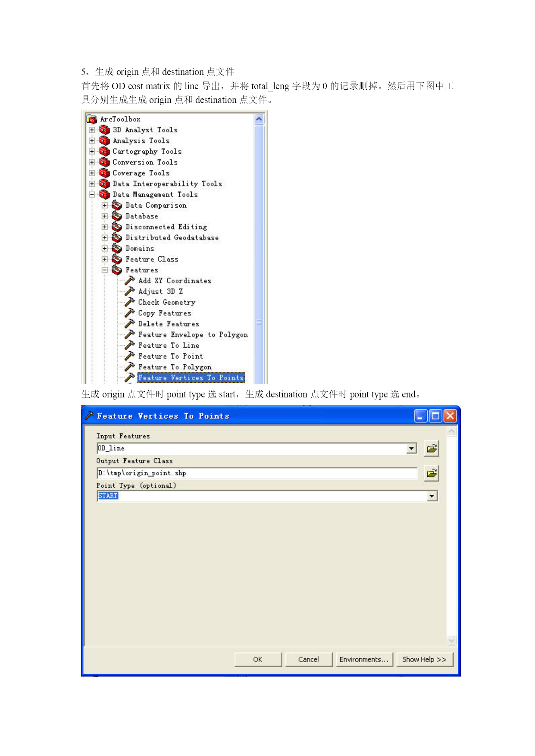
Task: Click OK in Feature Vertices To Points dialog
Action: point(258,659)
